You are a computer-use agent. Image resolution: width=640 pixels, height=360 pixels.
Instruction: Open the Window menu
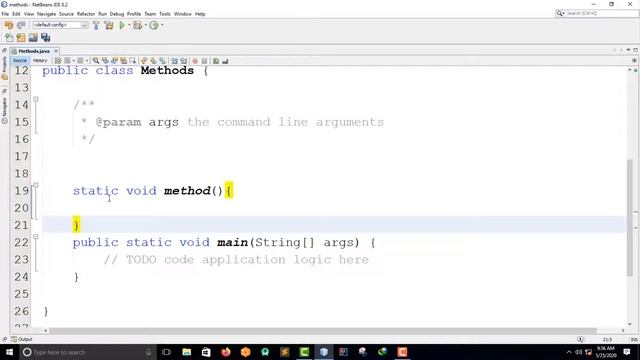[x=182, y=14]
